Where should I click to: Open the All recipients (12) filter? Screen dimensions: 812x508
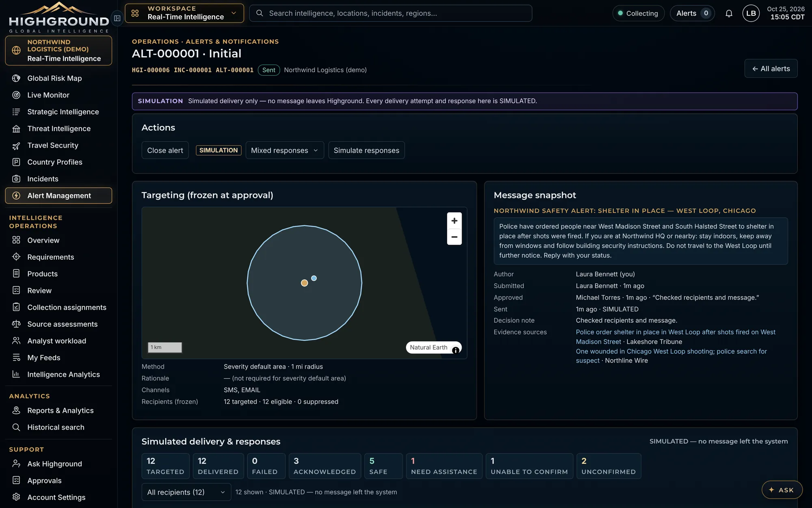click(186, 492)
